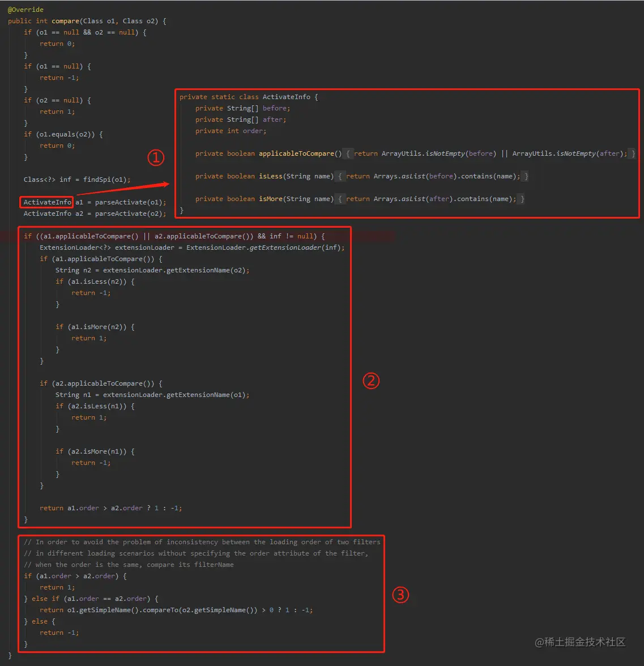Screen dimensions: 644x666
Task: Click the 'if (a2.isLess(n1))' condition
Action: [95, 407]
